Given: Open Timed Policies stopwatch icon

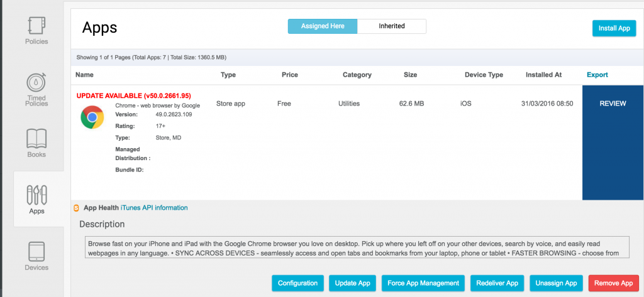Looking at the screenshot, I should point(36,82).
